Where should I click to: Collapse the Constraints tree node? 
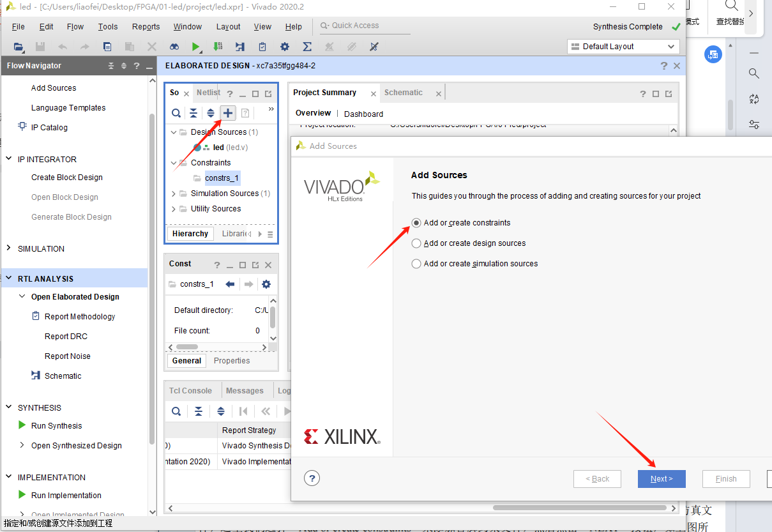coord(174,163)
